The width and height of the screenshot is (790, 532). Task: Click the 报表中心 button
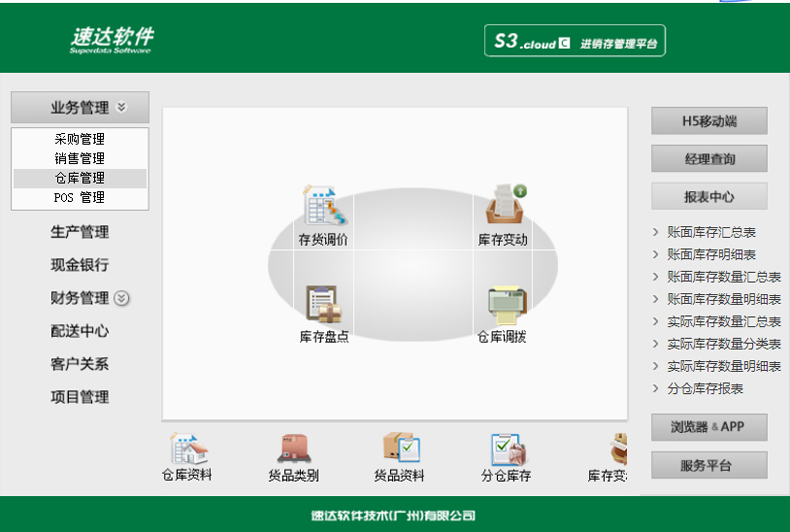point(709,196)
